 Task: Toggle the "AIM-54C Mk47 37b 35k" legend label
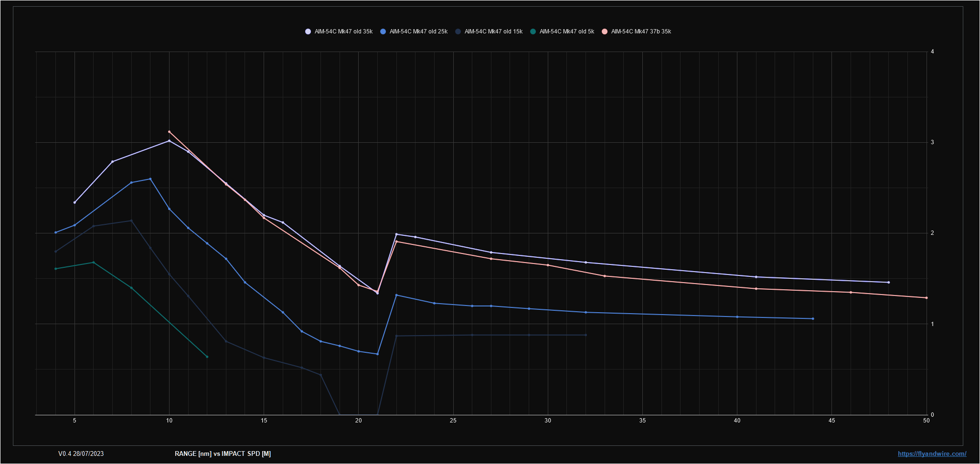tap(641, 32)
